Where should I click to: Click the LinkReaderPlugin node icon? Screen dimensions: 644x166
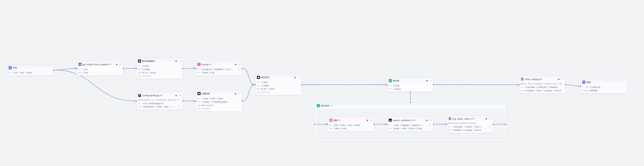pyautogui.click(x=139, y=95)
